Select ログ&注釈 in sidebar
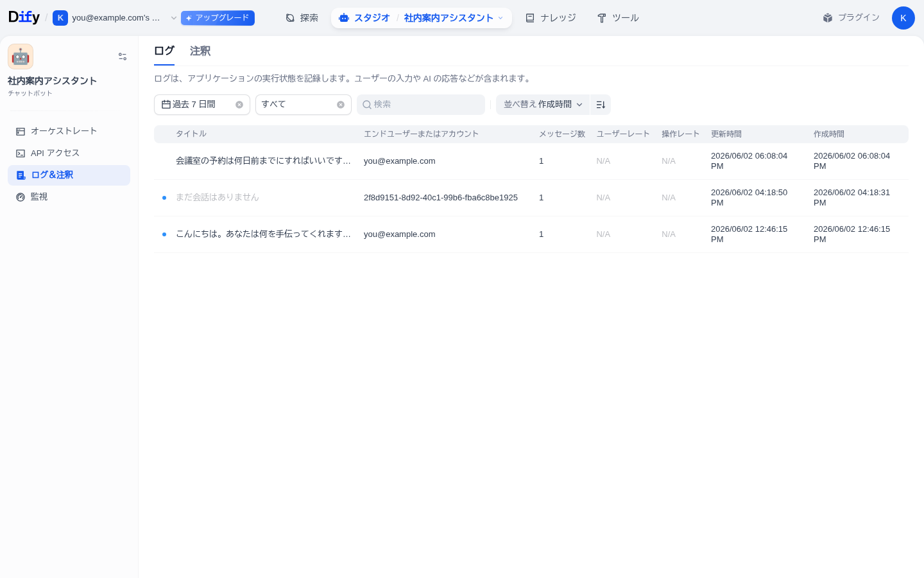Screen dimensions: 924x578 [69, 175]
